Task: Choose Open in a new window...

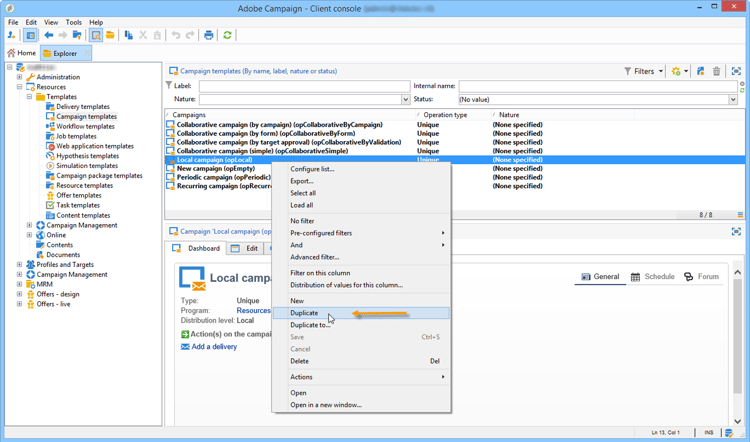Action: pyautogui.click(x=361, y=405)
